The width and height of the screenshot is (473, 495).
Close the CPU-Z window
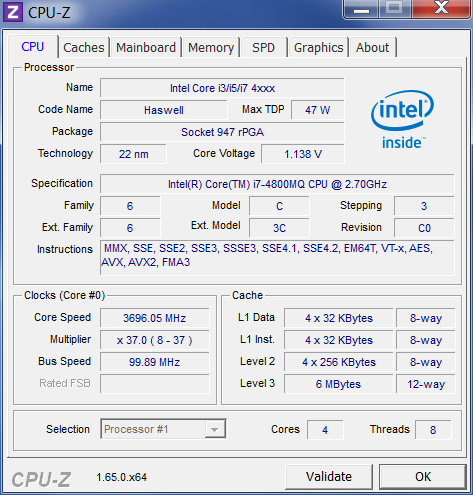[441, 9]
